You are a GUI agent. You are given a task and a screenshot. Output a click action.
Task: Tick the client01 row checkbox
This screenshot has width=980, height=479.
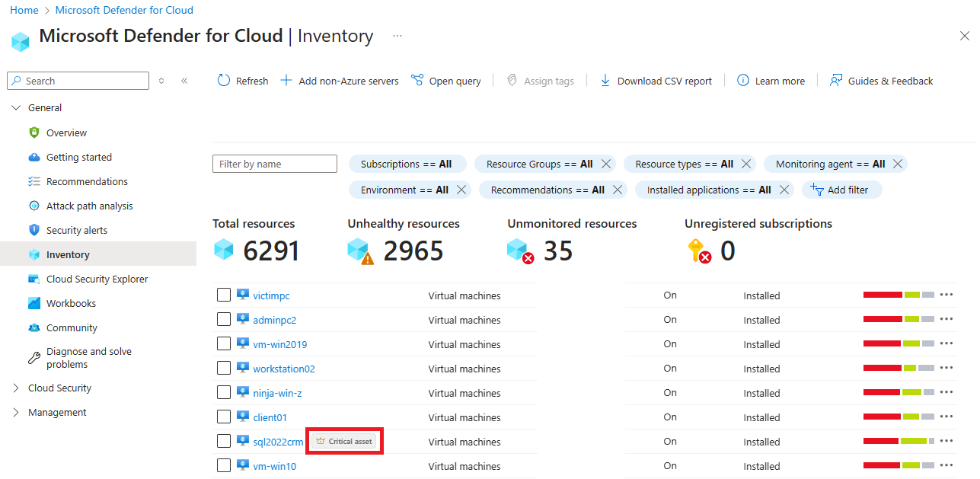click(x=224, y=417)
